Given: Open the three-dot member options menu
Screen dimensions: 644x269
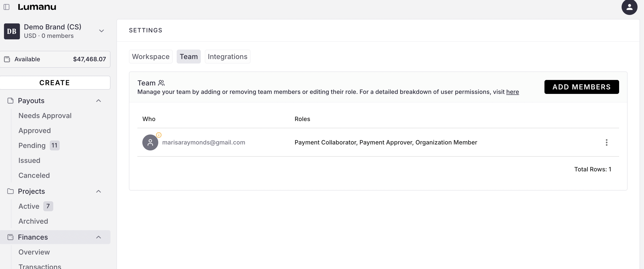Looking at the screenshot, I should click(x=606, y=142).
